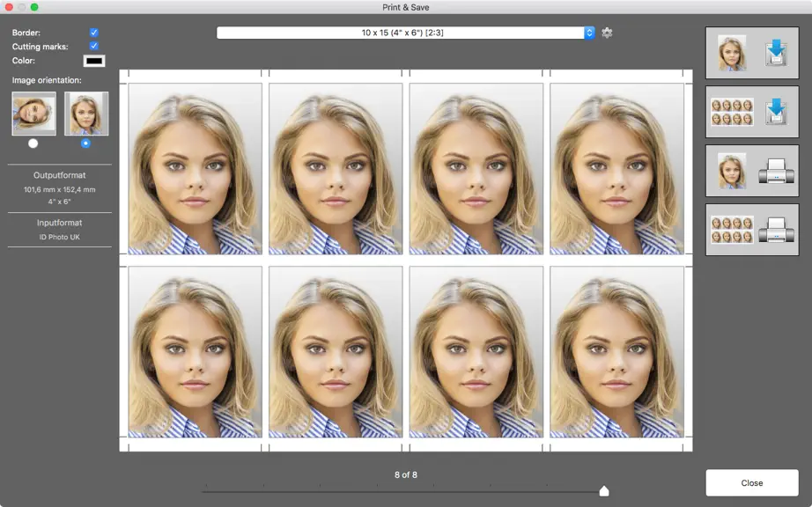Image resolution: width=812 pixels, height=507 pixels.
Task: Click the first photo in the top row
Action: tap(196, 169)
